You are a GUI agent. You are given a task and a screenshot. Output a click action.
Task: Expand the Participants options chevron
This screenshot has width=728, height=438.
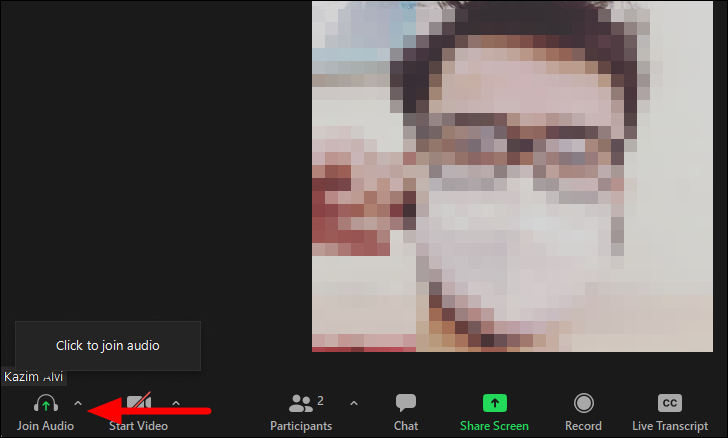point(354,403)
